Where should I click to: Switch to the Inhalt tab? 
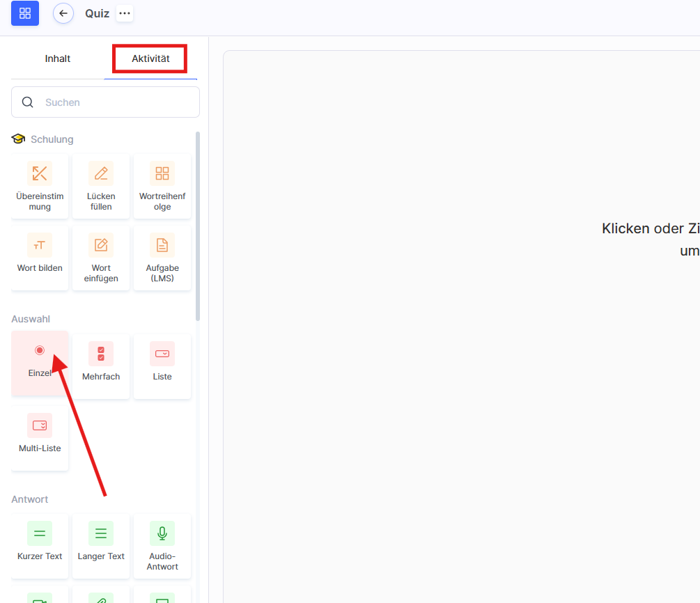[x=58, y=58]
